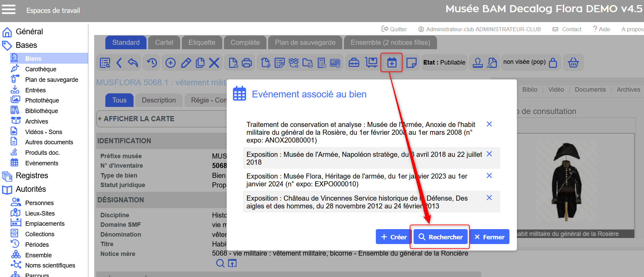
Task: Delete the Héritage de l'armée event
Action: [489, 176]
